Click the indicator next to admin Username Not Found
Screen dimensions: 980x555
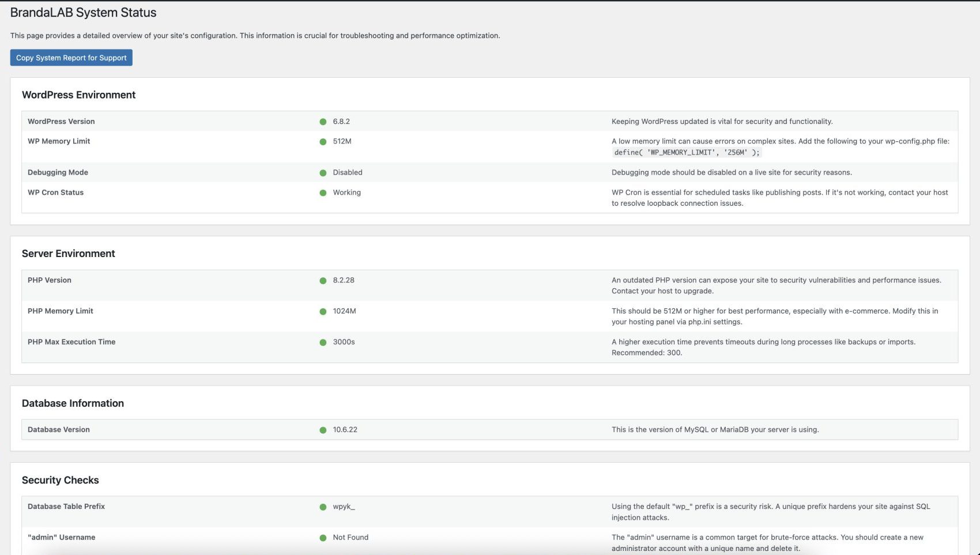pyautogui.click(x=323, y=537)
